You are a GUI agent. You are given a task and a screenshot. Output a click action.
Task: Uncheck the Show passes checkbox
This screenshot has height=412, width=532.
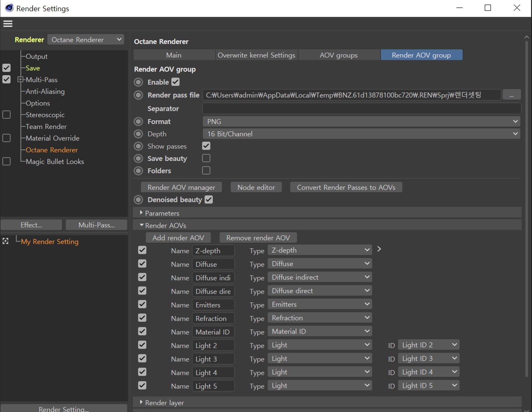(x=206, y=146)
